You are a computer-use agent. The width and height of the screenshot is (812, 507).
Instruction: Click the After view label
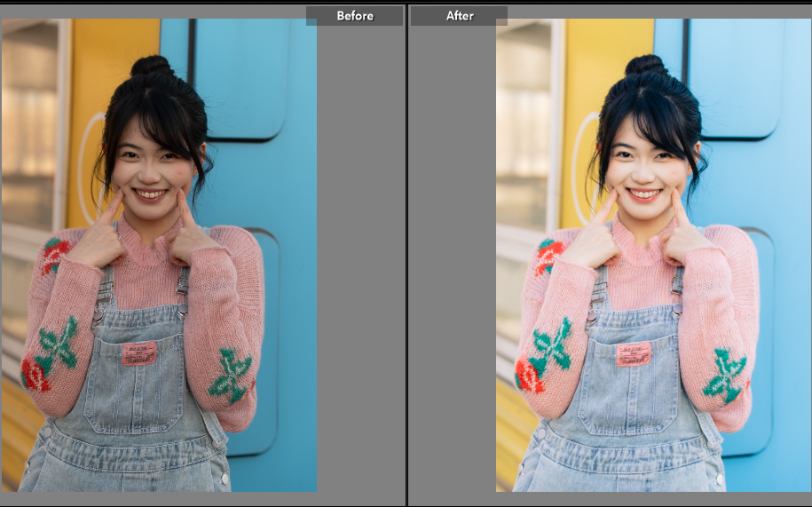point(459,16)
